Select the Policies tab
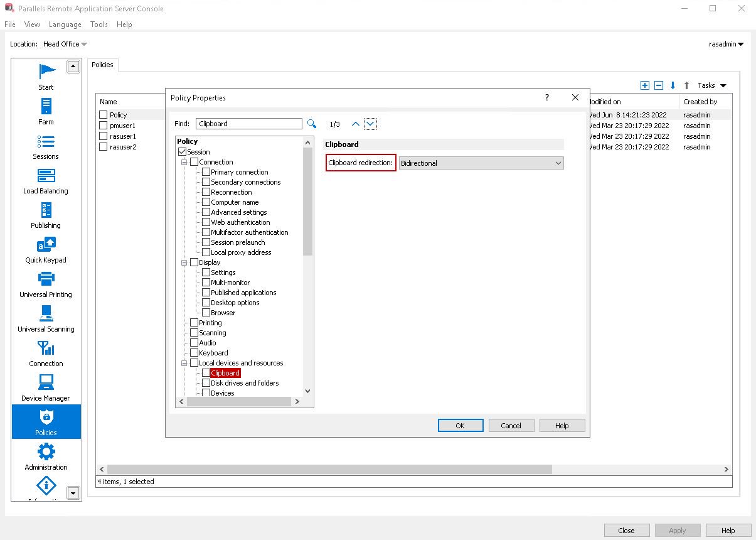Viewport: 756px width, 540px height. coord(103,65)
